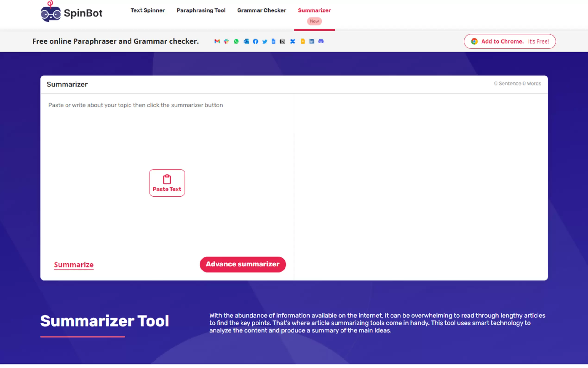
Task: Click the Twitter bird icon
Action: click(x=264, y=41)
